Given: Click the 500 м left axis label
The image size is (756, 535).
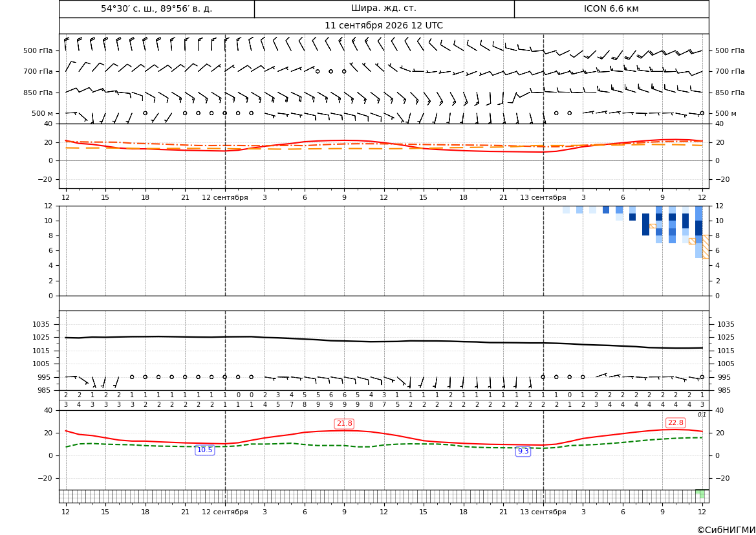Looking at the screenshot, I should coord(42,113).
